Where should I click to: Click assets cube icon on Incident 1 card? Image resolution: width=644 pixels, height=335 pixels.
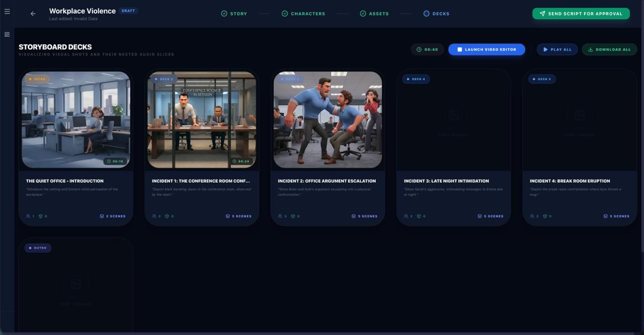click(x=167, y=216)
